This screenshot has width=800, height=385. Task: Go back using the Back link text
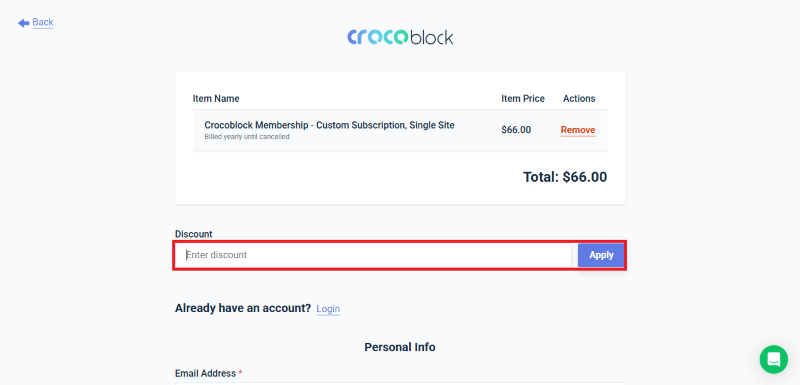tap(43, 22)
